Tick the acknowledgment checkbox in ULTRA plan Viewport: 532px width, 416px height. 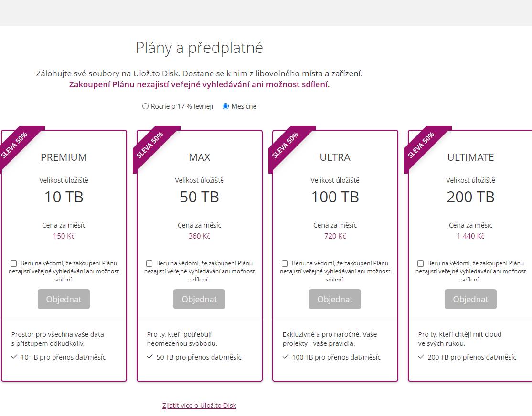pyautogui.click(x=285, y=263)
